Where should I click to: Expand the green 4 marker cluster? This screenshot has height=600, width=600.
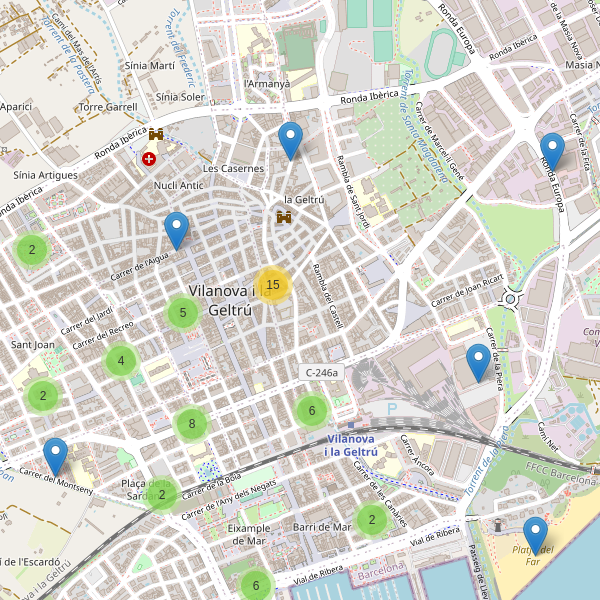tap(121, 361)
